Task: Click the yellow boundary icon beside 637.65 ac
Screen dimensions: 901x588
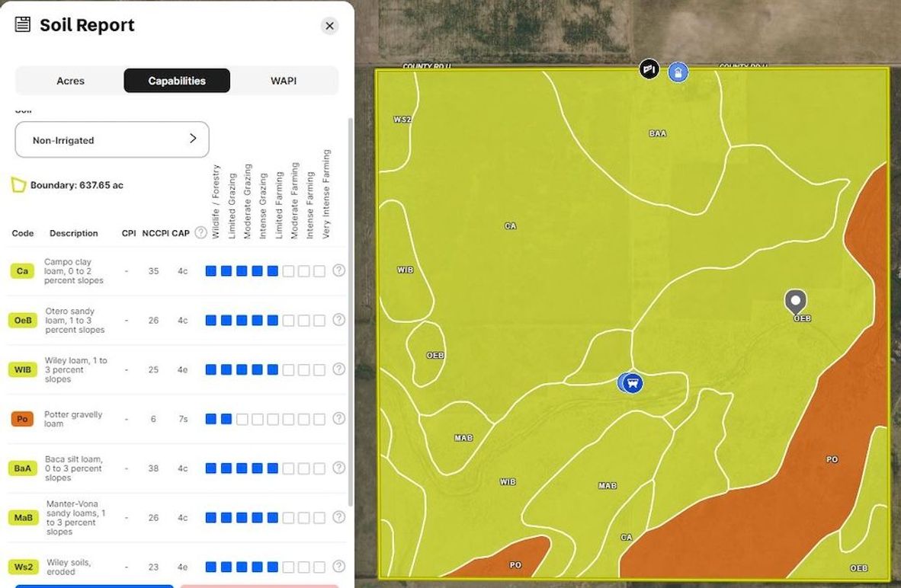Action: pos(19,184)
